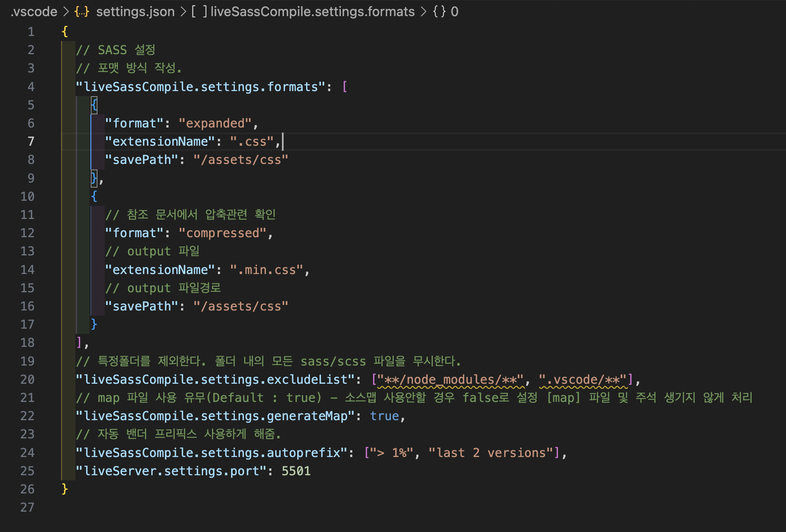
Task: Click the "// SASS 설정" comment
Action: click(x=115, y=50)
